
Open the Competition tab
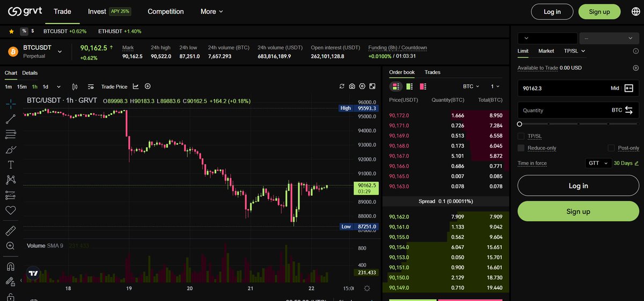[x=165, y=11]
